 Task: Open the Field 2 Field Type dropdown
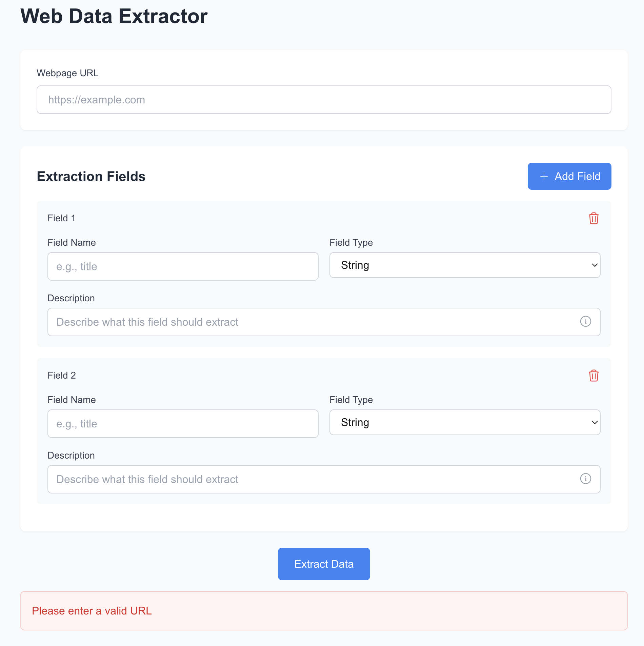click(x=464, y=422)
